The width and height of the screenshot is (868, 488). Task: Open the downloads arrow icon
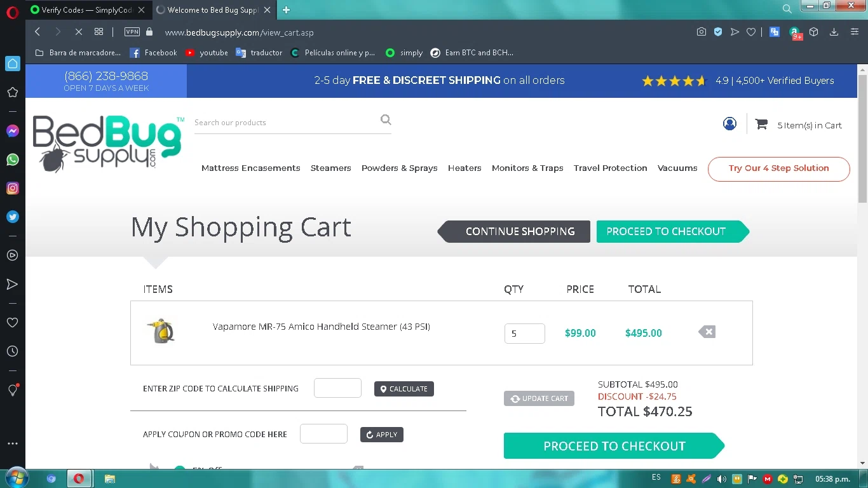point(834,32)
